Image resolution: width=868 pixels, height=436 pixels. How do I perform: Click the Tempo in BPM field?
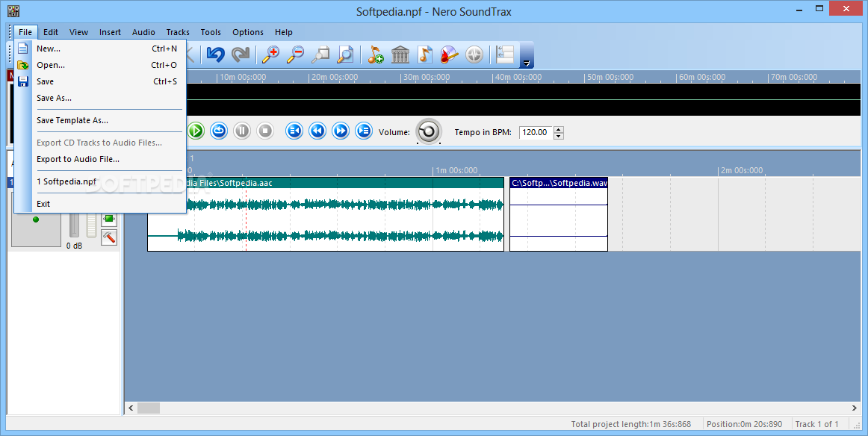536,132
